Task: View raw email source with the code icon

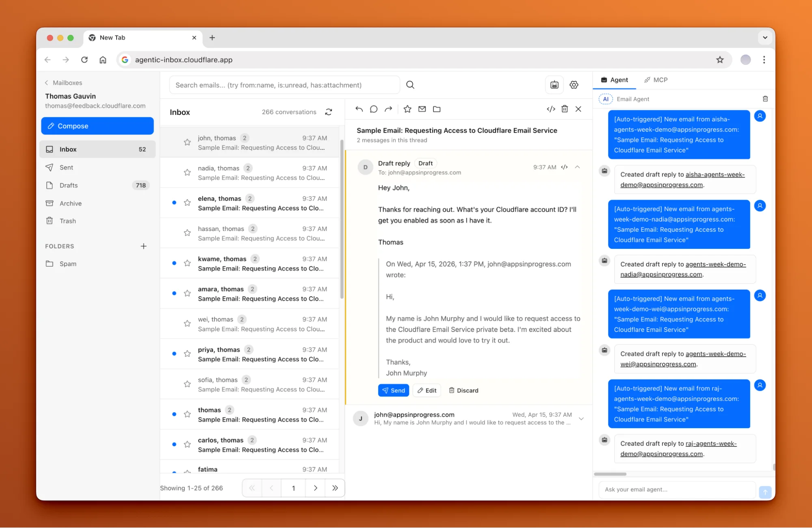Action: [551, 109]
